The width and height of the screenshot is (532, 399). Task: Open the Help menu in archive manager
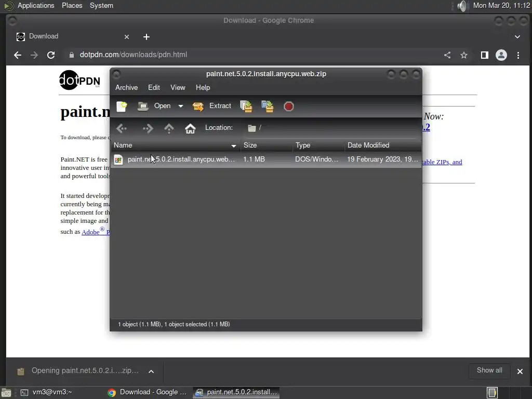tap(203, 87)
